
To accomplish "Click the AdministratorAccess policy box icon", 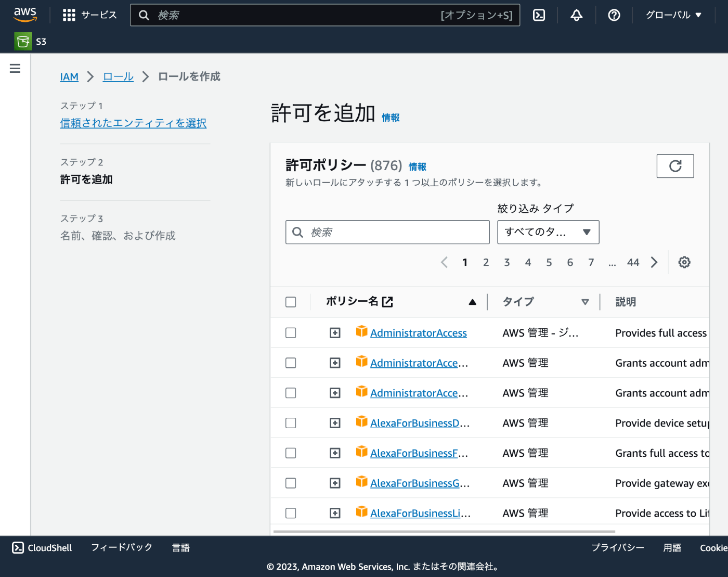I will coord(362,331).
